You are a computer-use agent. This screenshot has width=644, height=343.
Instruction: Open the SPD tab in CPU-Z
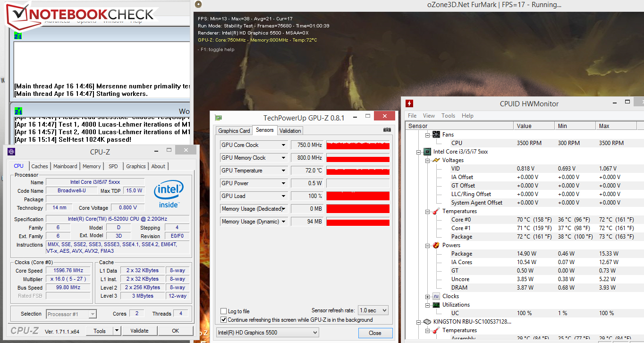tap(113, 166)
